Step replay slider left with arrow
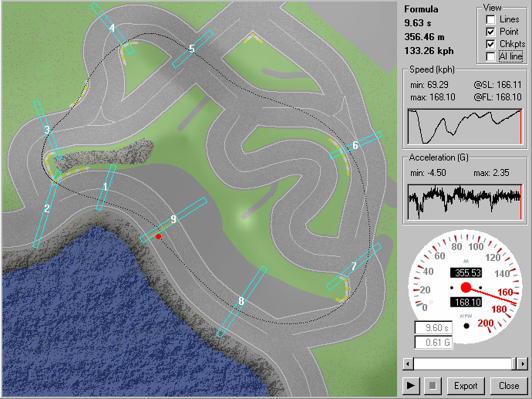This screenshot has height=399, width=532. (408, 364)
